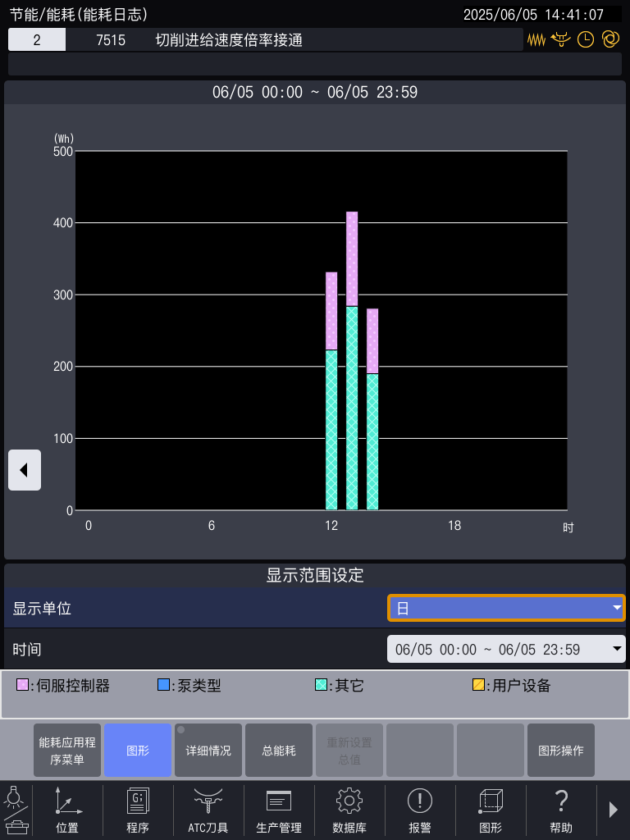Select the 图形 graph tab button
This screenshot has height=840, width=630.
click(138, 750)
